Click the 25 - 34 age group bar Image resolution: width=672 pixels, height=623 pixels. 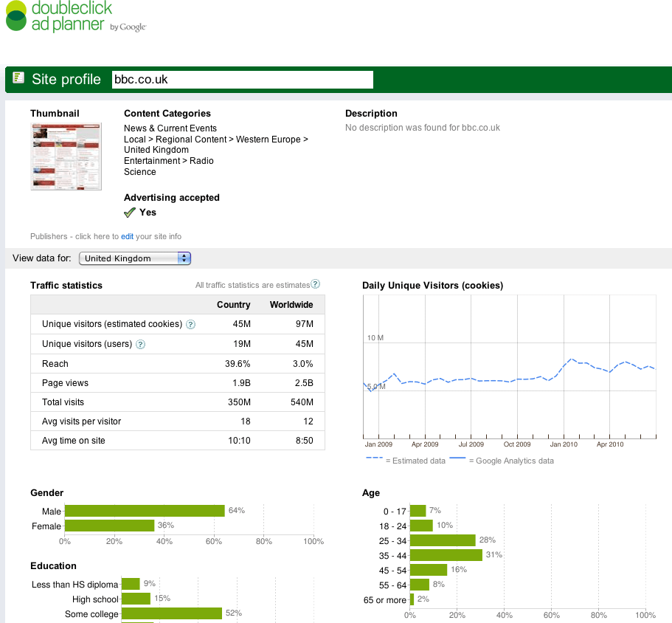pyautogui.click(x=443, y=540)
